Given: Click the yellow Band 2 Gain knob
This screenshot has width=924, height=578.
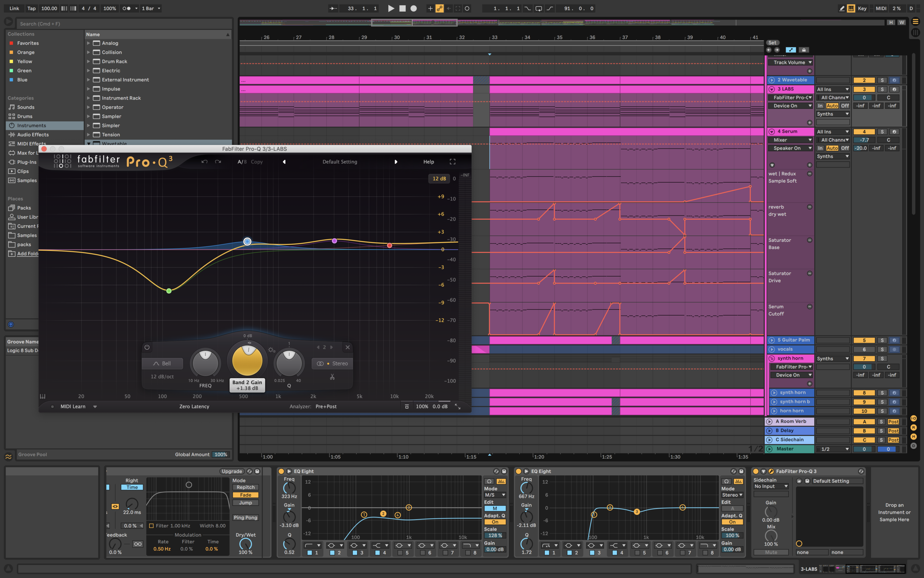Looking at the screenshot, I should point(248,361).
